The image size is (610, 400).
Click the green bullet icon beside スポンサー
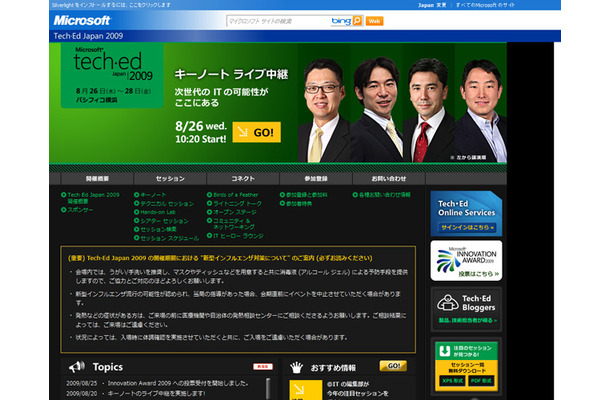point(64,210)
